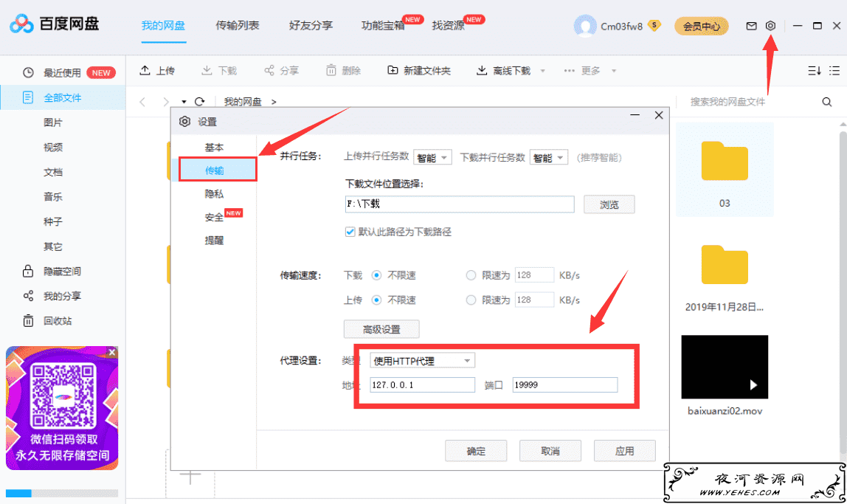Switch to 我的网盘 tab
This screenshot has height=504, width=847.
(x=163, y=25)
